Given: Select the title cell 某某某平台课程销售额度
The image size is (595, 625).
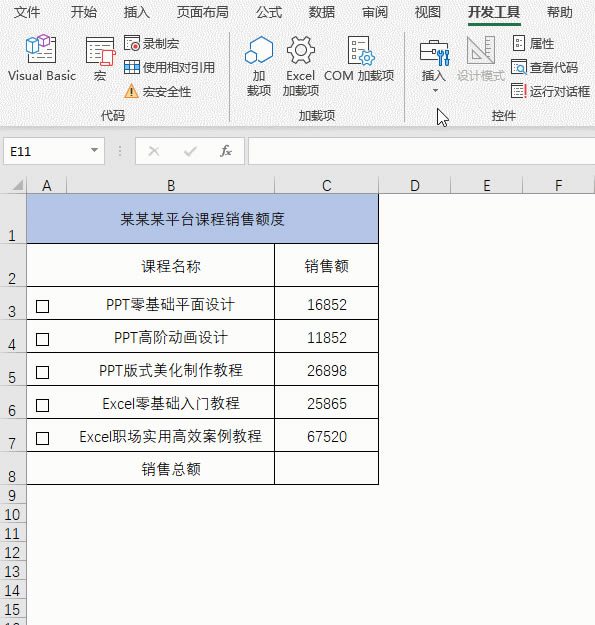Looking at the screenshot, I should tap(202, 218).
